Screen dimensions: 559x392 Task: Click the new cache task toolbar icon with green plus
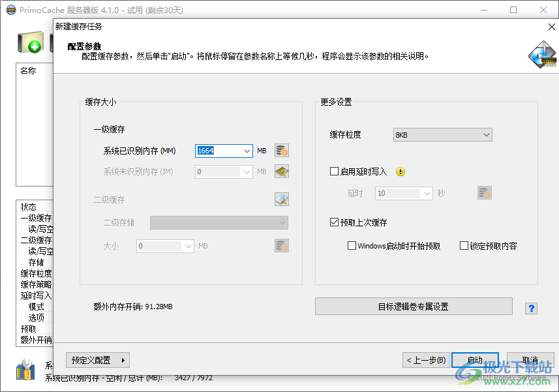pos(31,42)
